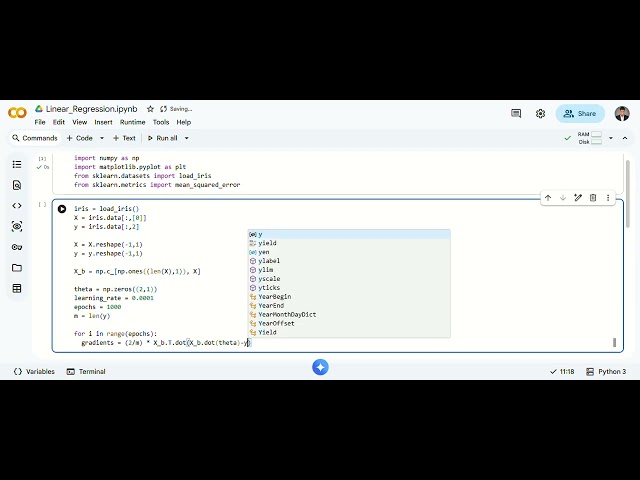Click the 'import numpy as np' code line
Screen dimensions: 640x480
coord(107,158)
